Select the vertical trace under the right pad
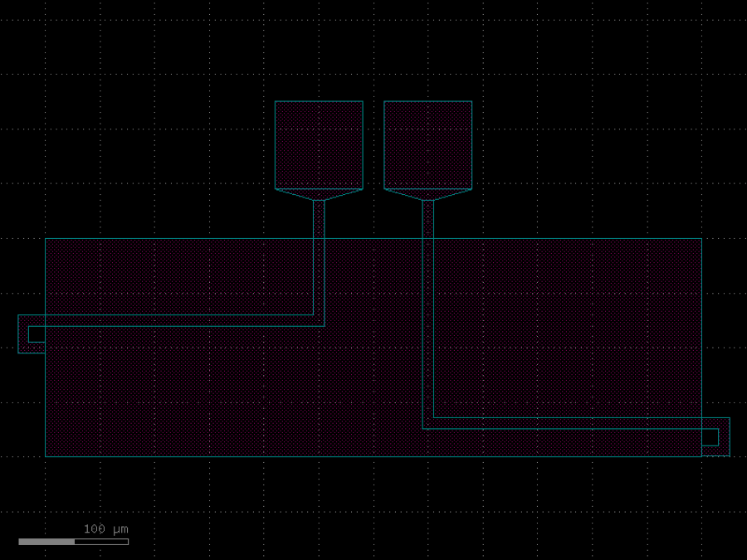 point(427,314)
